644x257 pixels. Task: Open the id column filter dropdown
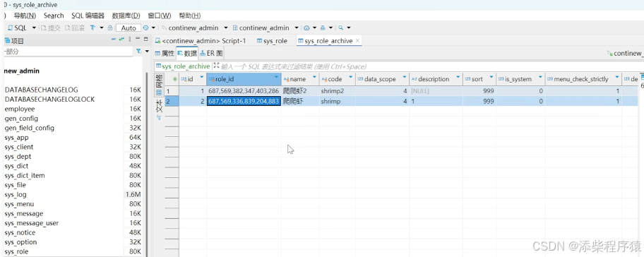point(202,77)
